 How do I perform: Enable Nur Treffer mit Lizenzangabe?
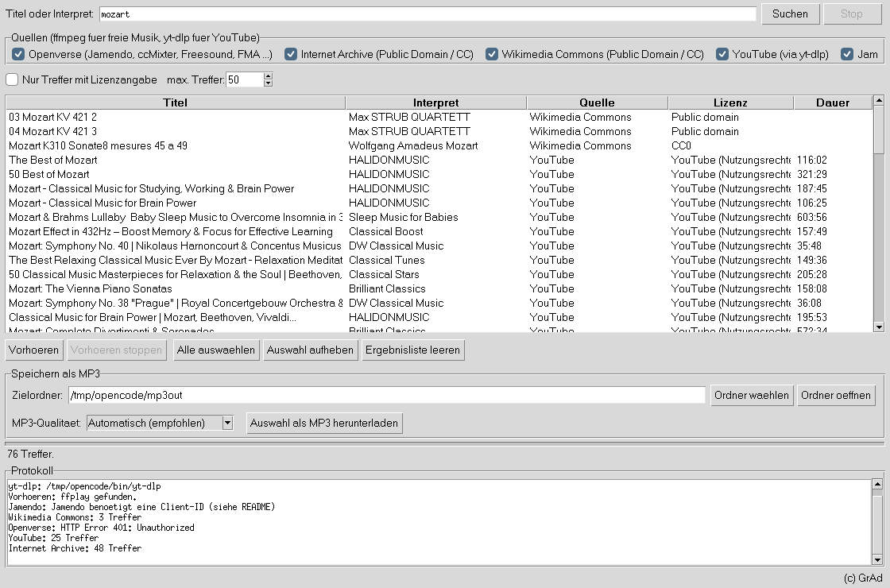point(12,79)
